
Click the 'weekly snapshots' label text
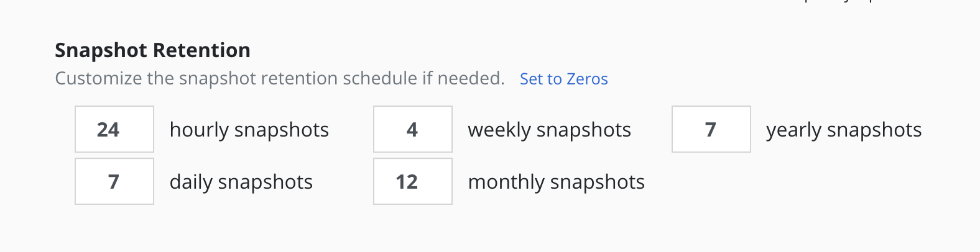click(549, 130)
